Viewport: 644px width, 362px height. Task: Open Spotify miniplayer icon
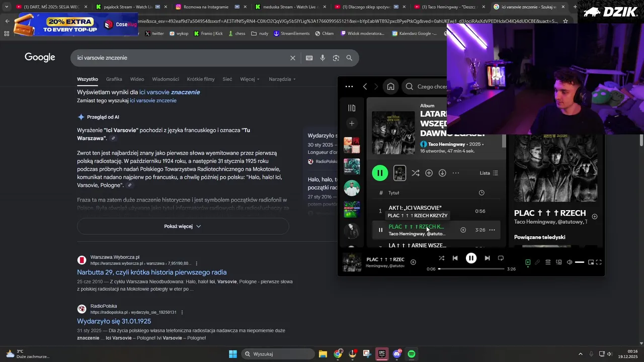coord(591,262)
